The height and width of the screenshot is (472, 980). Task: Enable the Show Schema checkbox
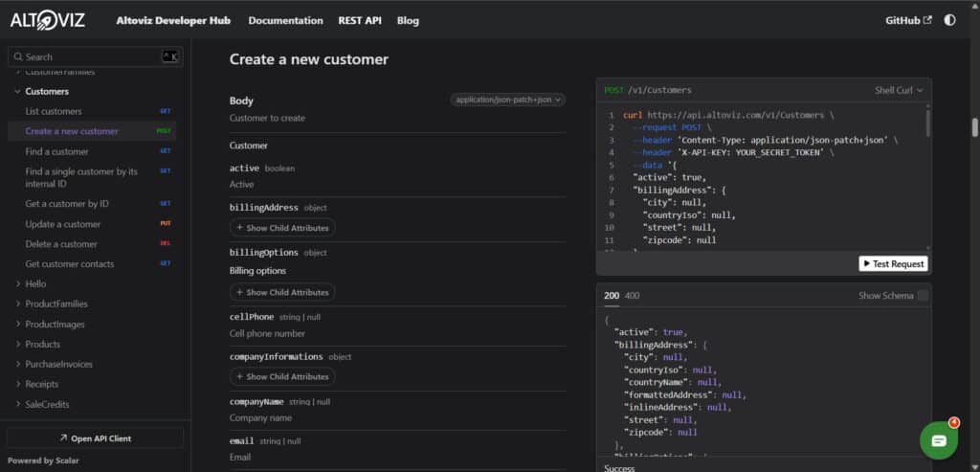923,296
